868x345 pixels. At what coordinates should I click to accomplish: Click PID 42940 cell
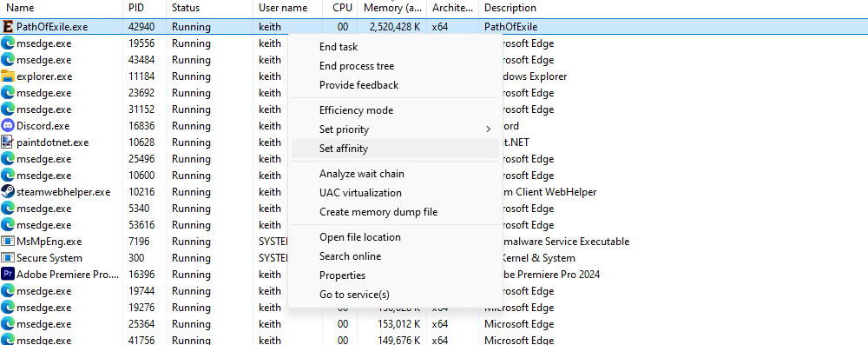pyautogui.click(x=141, y=27)
